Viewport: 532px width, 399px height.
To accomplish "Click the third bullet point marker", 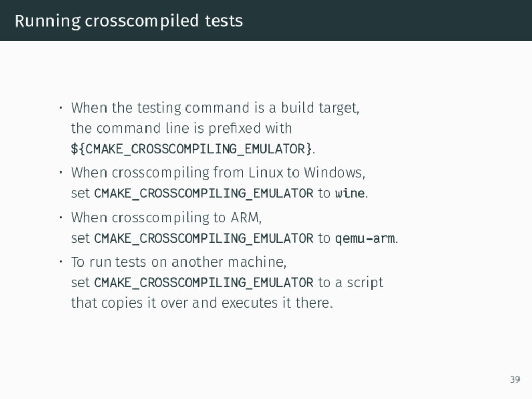I will tap(61, 217).
